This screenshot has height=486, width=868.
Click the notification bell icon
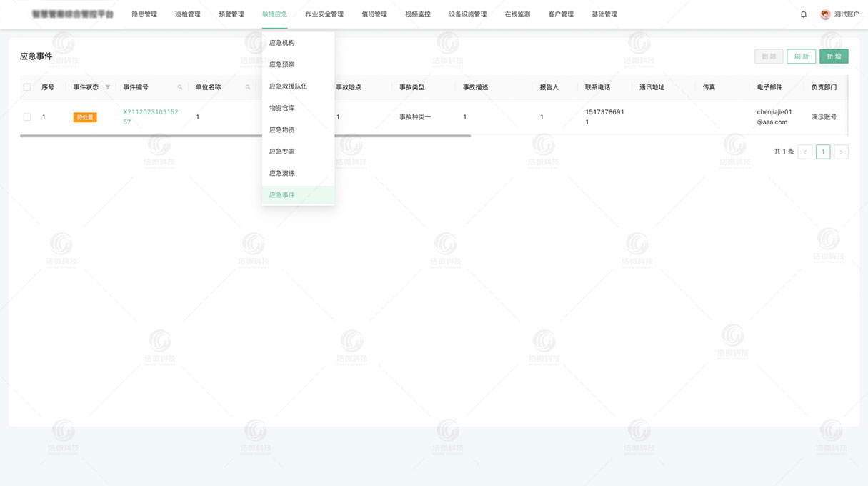coord(804,14)
